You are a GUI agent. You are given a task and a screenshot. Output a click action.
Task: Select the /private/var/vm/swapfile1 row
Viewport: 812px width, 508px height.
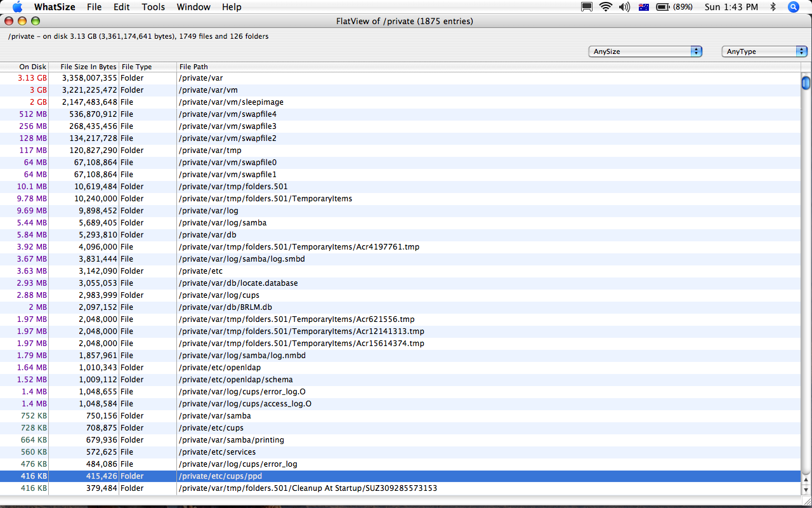pyautogui.click(x=400, y=175)
